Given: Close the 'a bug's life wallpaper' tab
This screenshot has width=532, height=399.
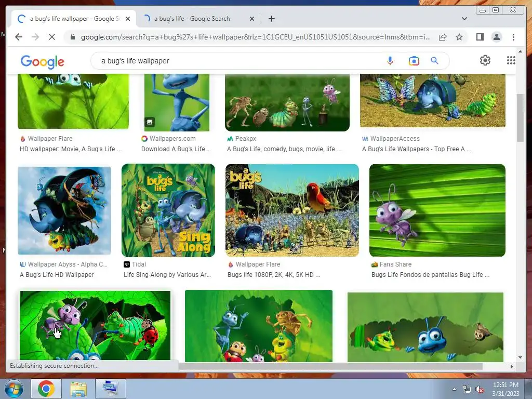Looking at the screenshot, I should point(128,19).
